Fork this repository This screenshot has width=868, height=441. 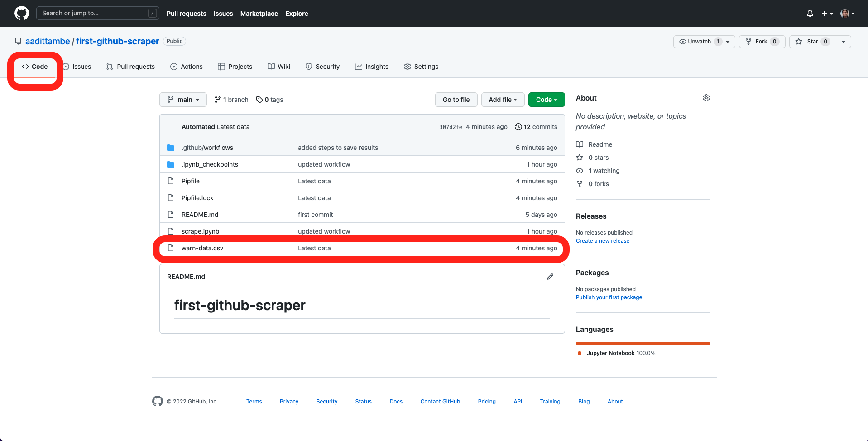762,42
